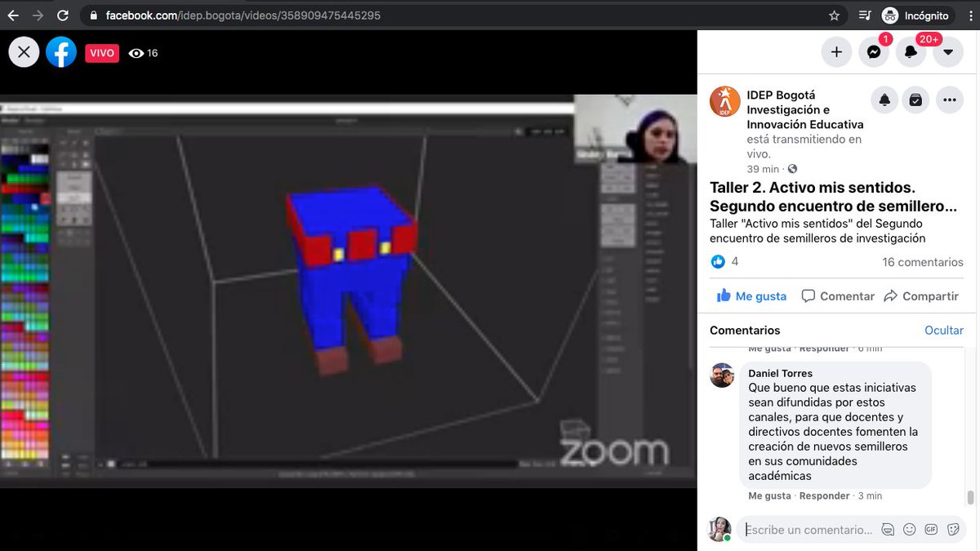Screen dimensions: 980x551
Task: Open the post options three-dot menu
Action: click(x=949, y=100)
